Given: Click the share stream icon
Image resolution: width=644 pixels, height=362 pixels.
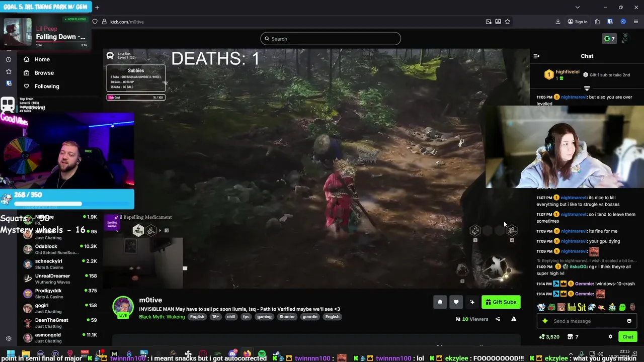Looking at the screenshot, I should [498, 319].
